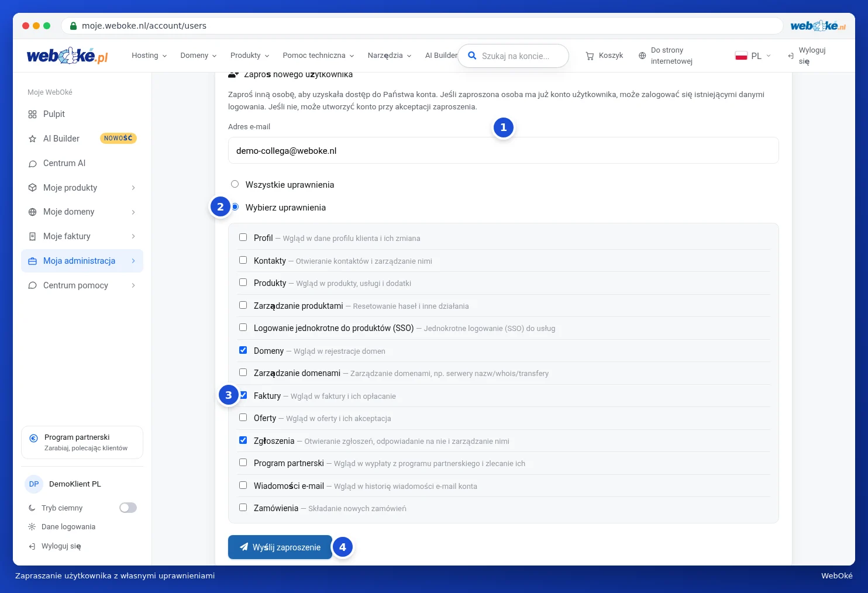Click the Wyślij zaproszenie button
The width and height of the screenshot is (868, 593).
[x=280, y=547]
